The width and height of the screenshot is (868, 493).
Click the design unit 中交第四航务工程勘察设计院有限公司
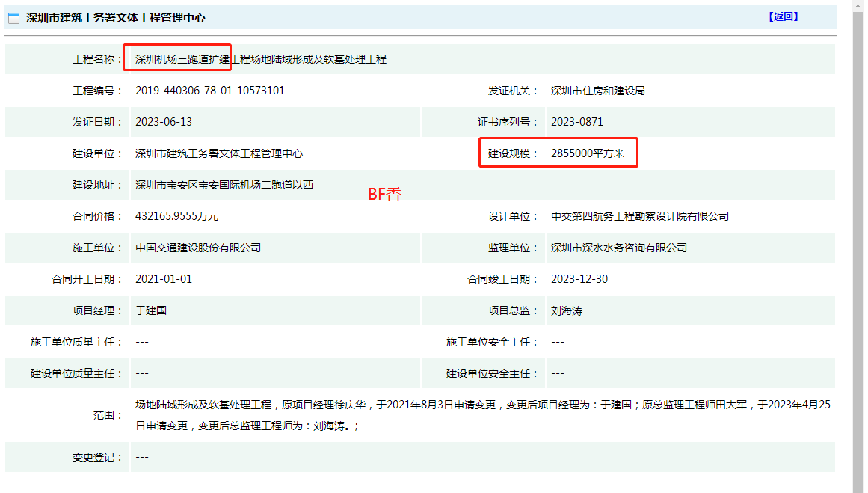click(x=639, y=216)
